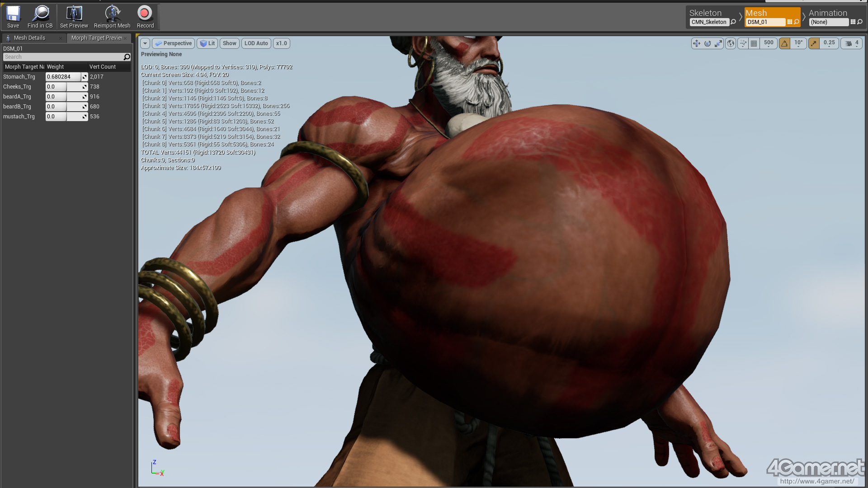Open the Show viewport menu
Viewport: 868px width, 488px height.
(x=230, y=43)
